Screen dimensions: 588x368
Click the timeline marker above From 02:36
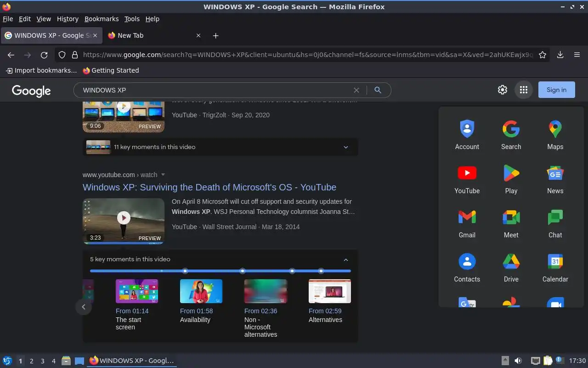pyautogui.click(x=243, y=271)
